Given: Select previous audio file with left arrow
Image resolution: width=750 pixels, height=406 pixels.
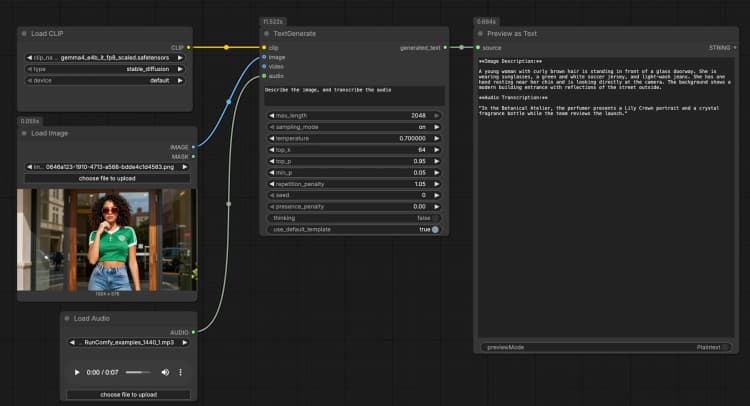Looking at the screenshot, I should [x=72, y=342].
